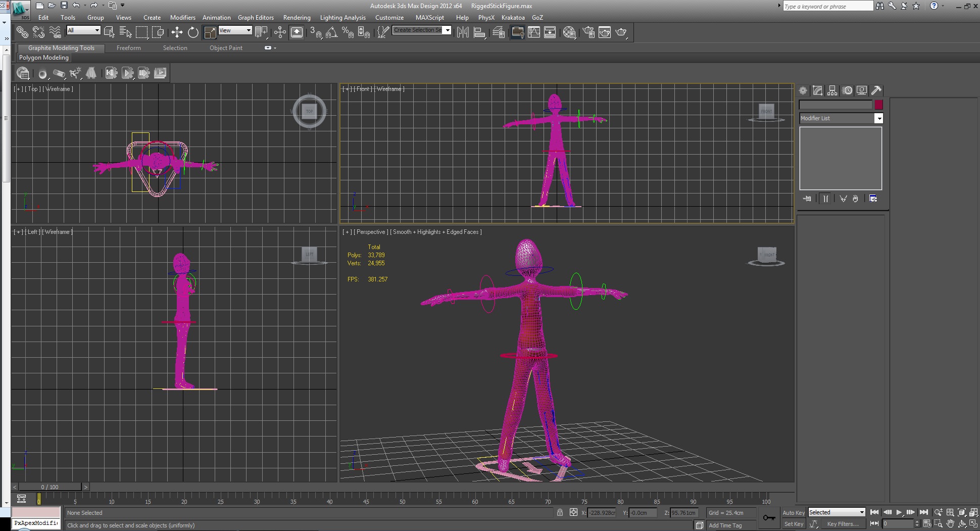This screenshot has width=980, height=531.
Task: Switch to the Hierarchy command panel
Action: (832, 90)
